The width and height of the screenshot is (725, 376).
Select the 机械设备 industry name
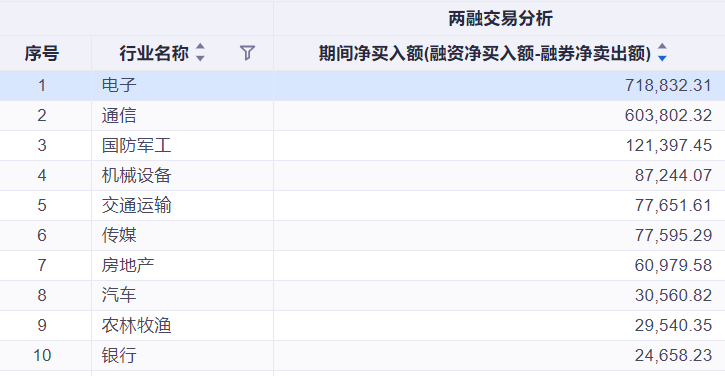pyautogui.click(x=136, y=175)
